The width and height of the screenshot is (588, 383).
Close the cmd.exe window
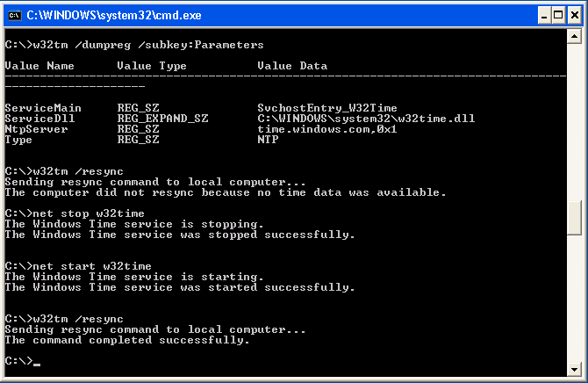[575, 16]
